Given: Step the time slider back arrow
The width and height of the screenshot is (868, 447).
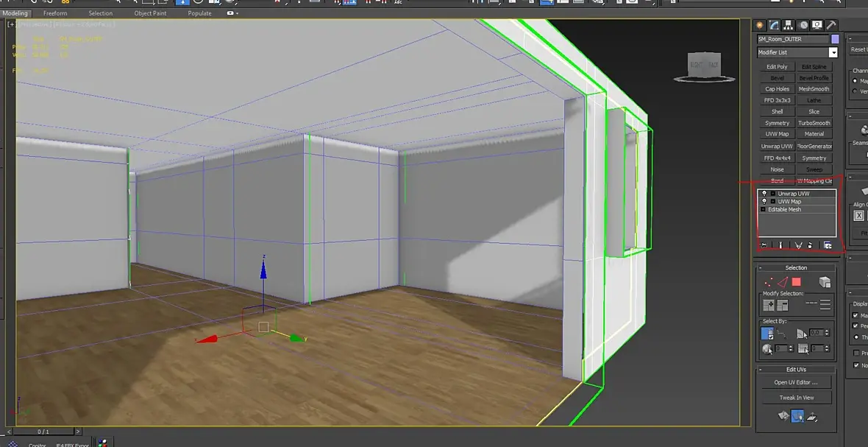Looking at the screenshot, I should pyautogui.click(x=10, y=432).
